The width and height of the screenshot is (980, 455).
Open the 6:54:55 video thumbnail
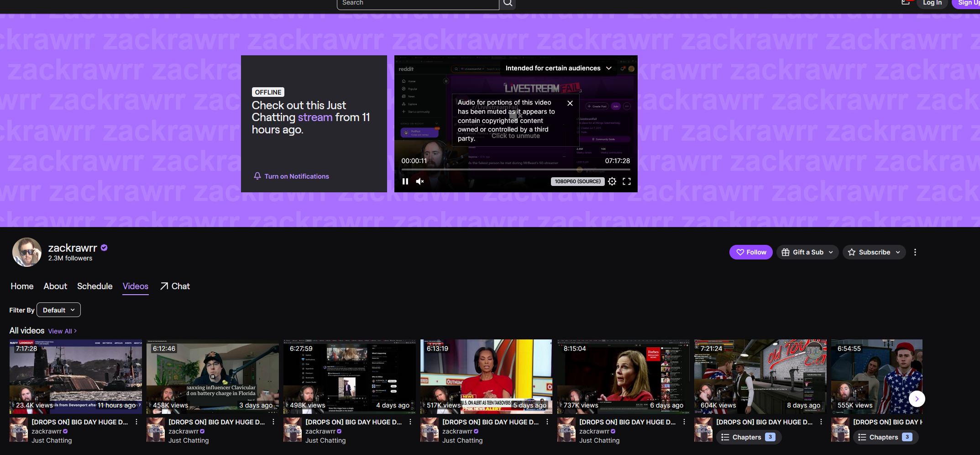pyautogui.click(x=877, y=376)
